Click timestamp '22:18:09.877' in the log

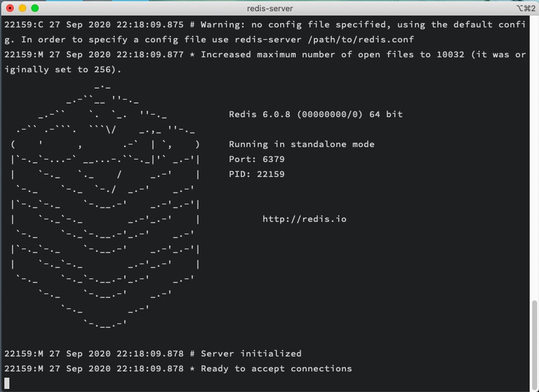click(150, 55)
